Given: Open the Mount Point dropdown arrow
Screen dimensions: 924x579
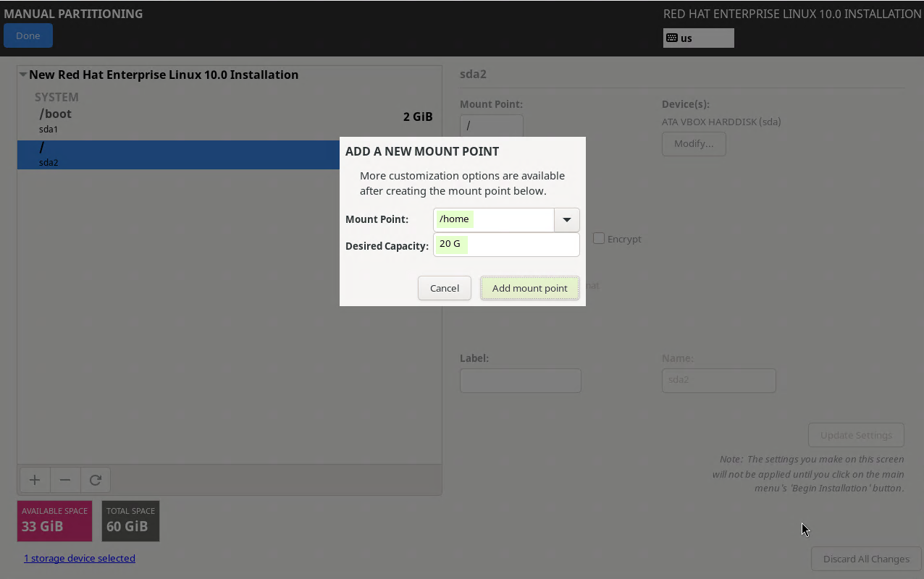Looking at the screenshot, I should pos(567,219).
